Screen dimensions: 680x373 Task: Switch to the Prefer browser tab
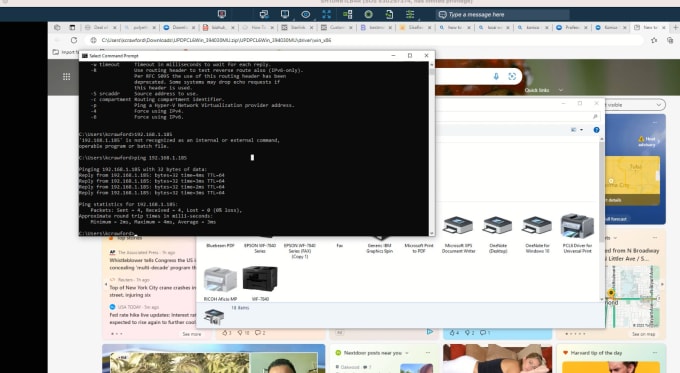coord(572,27)
